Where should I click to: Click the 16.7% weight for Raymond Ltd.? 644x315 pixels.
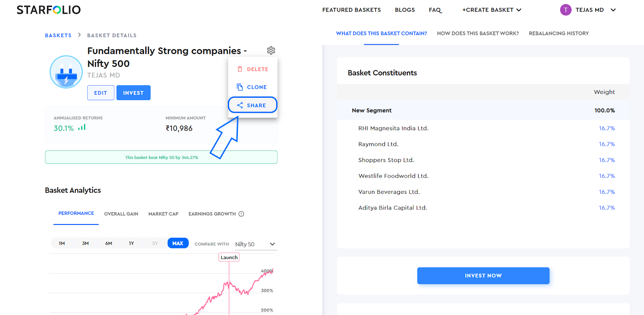(607, 144)
